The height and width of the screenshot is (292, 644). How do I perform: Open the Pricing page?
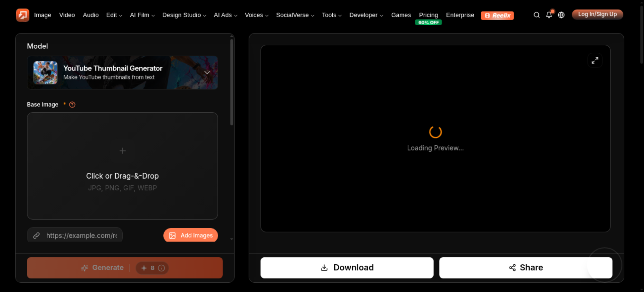click(x=428, y=15)
